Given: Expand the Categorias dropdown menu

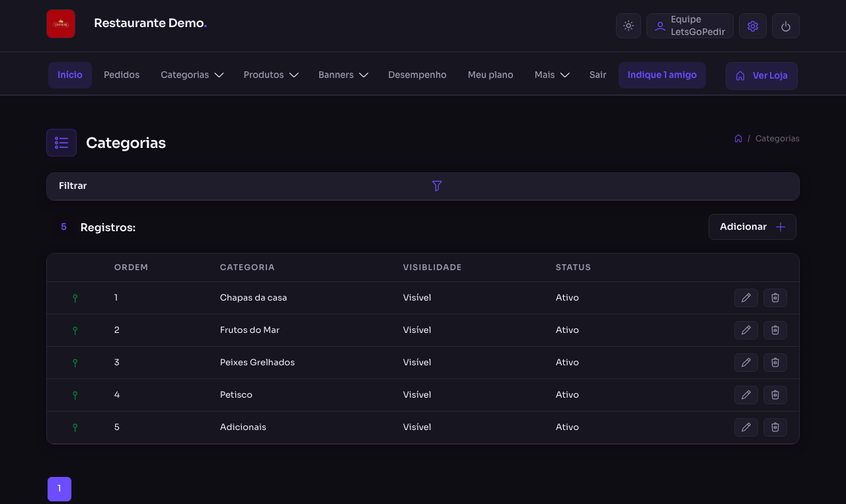Looking at the screenshot, I should tap(192, 75).
